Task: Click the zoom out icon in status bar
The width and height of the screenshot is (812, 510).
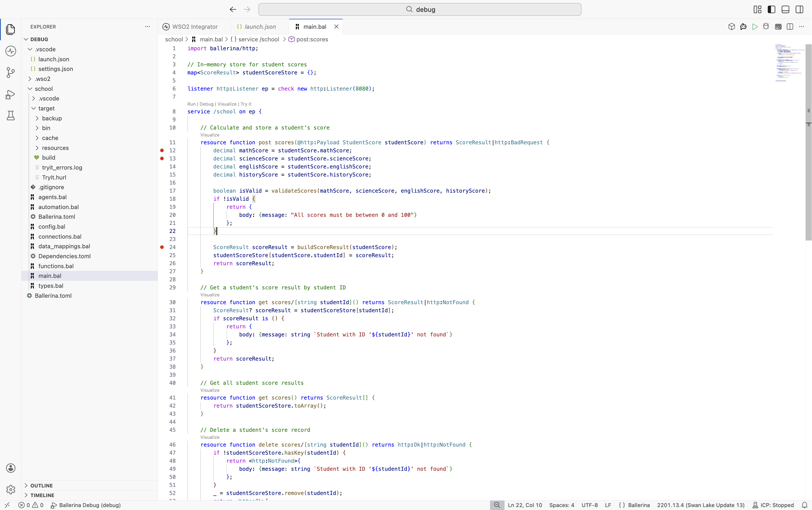Action: click(x=497, y=505)
